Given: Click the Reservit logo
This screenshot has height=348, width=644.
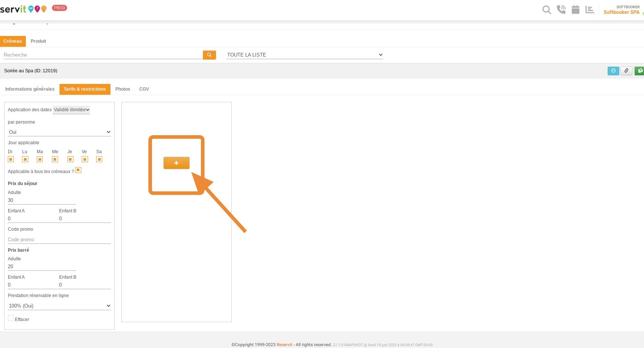Looking at the screenshot, I should pos(23,9).
